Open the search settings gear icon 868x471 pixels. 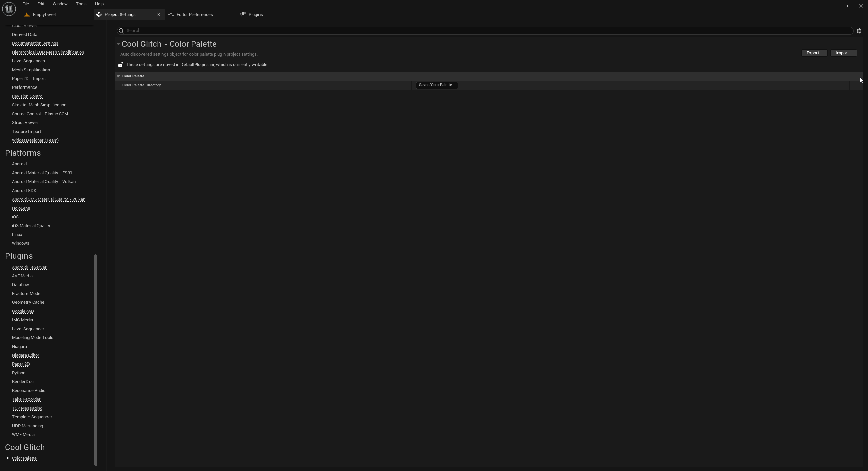pos(859,31)
